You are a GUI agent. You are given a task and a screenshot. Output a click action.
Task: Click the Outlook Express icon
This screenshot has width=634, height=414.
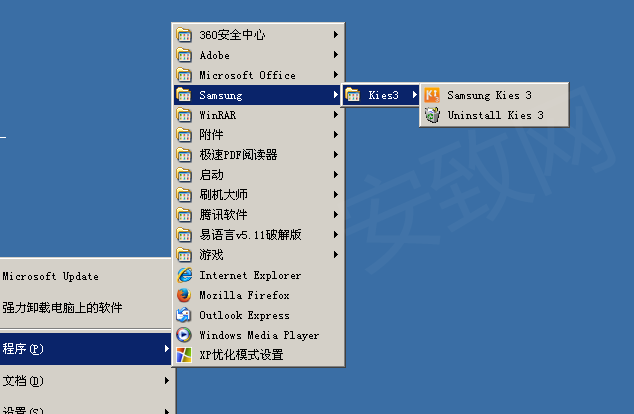click(x=184, y=315)
